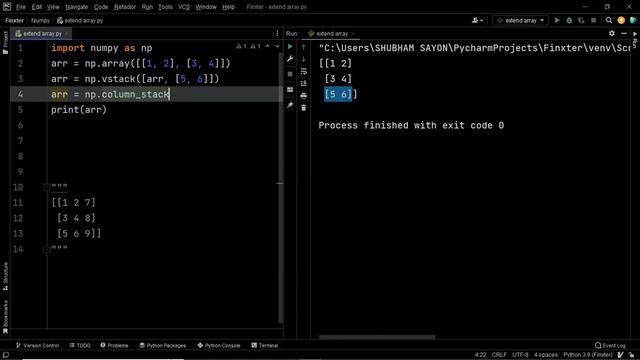This screenshot has width=640, height=360.
Task: Open the Help menu
Action: coord(228,7)
